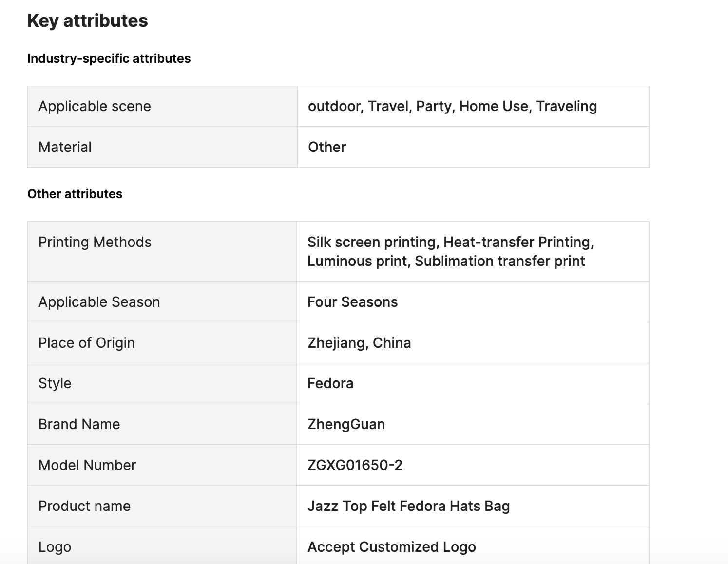Screen dimensions: 728x564
Task: Click the Style label cell
Action: point(162,384)
